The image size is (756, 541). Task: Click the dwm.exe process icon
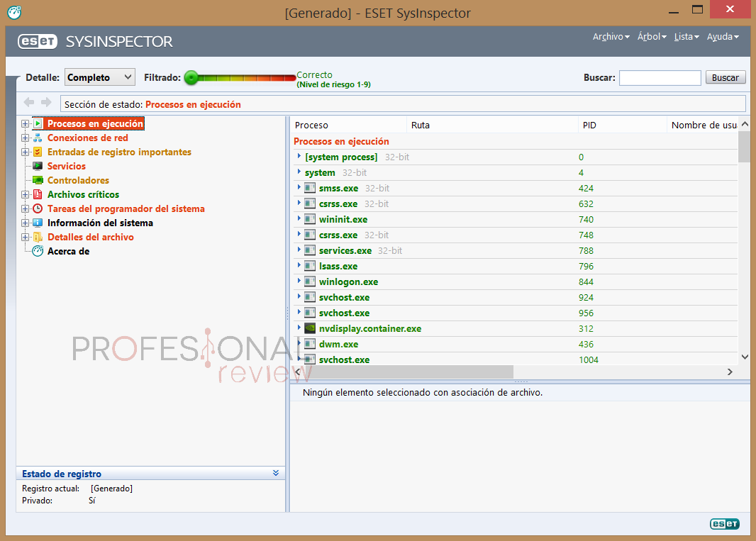(310, 345)
